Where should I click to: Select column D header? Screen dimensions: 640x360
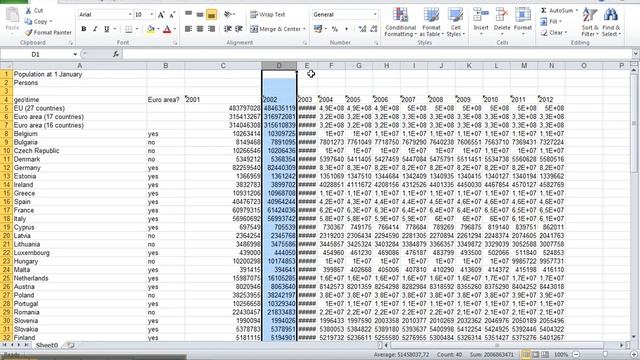point(279,65)
